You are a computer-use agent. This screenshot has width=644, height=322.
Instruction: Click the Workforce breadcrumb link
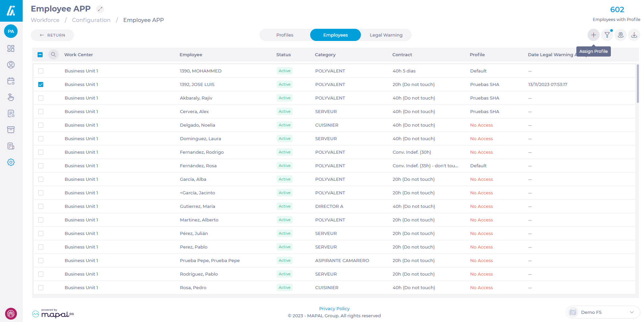[x=45, y=20]
